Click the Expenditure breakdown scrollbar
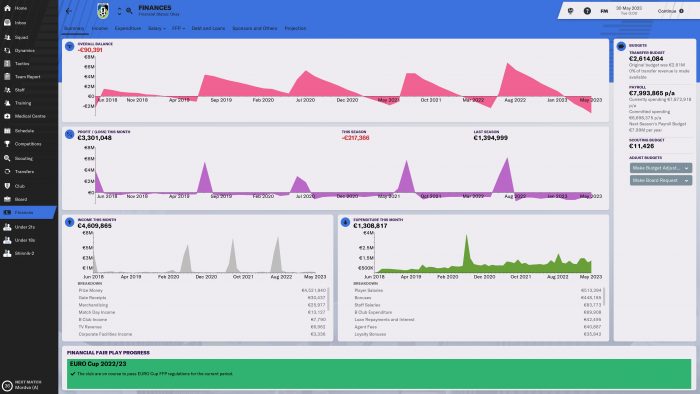Image resolution: width=700 pixels, height=394 pixels. [x=604, y=297]
